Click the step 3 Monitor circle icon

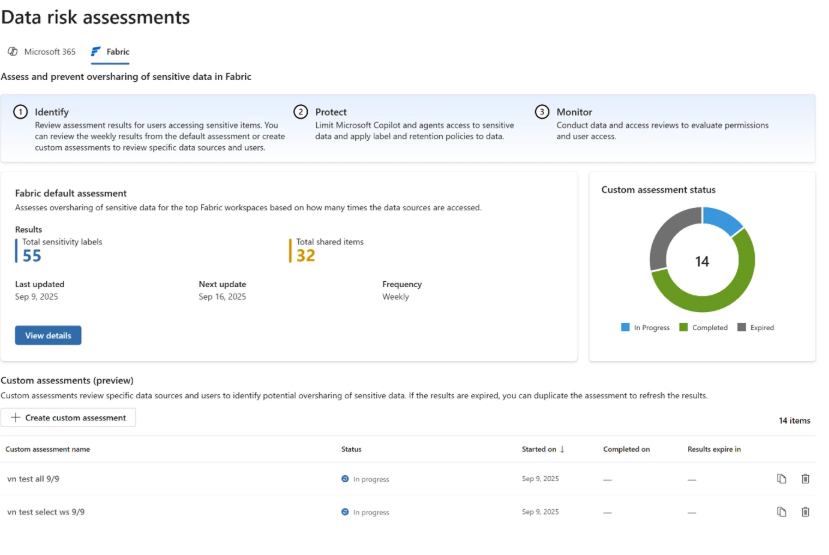(x=542, y=112)
